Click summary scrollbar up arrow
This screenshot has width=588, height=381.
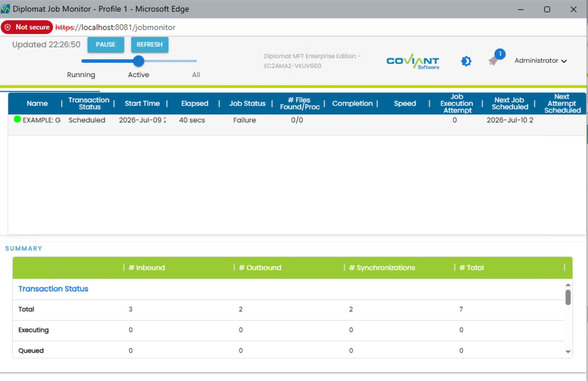(568, 285)
